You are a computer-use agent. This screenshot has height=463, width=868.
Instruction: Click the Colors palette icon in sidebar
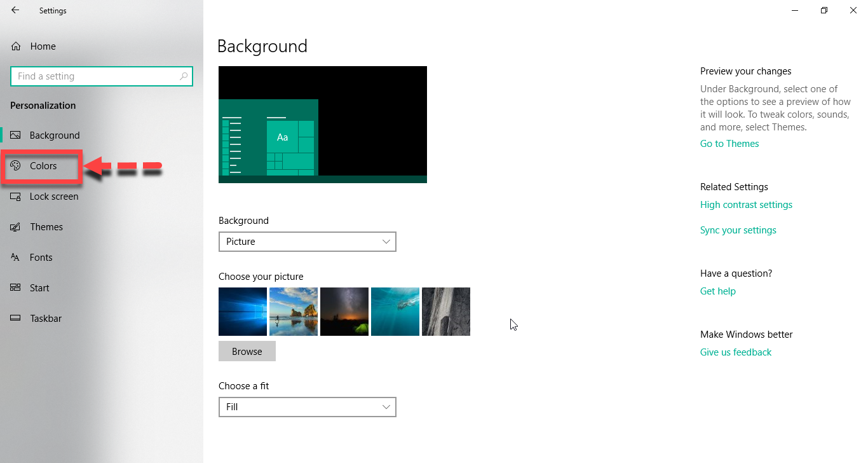click(16, 166)
